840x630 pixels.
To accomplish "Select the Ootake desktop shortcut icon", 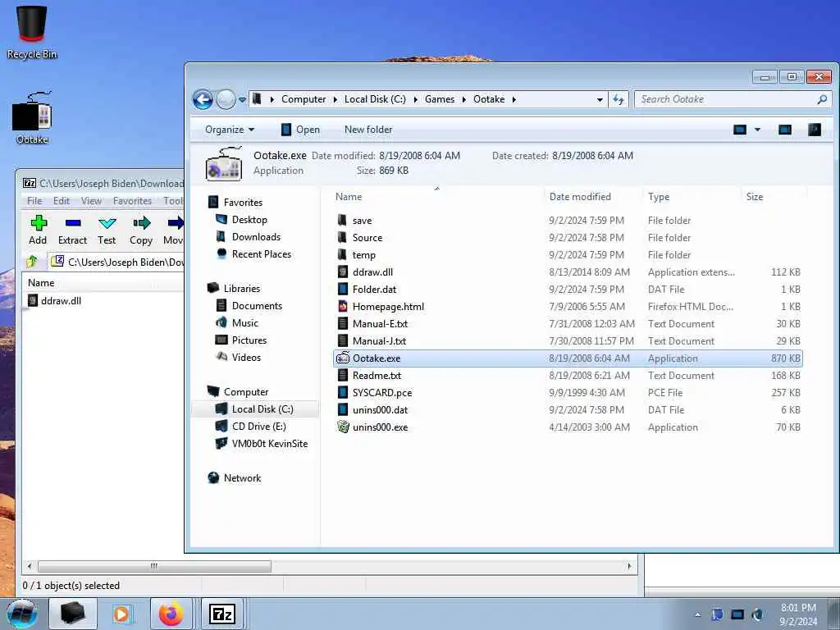I will [32, 118].
